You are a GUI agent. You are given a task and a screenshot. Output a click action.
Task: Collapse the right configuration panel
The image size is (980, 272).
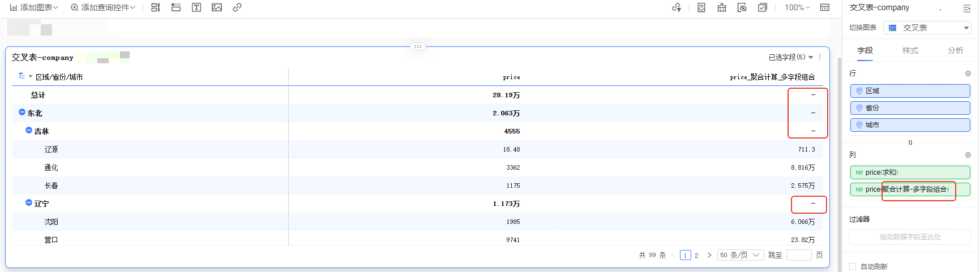966,8
